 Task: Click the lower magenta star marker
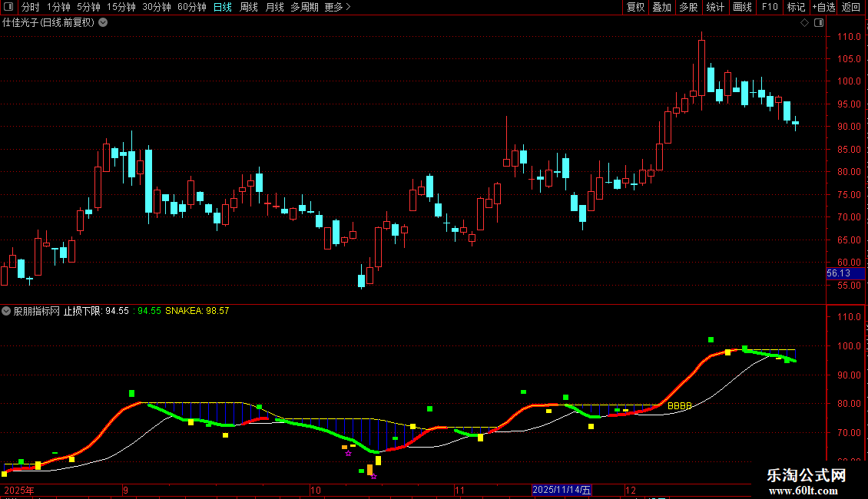click(x=373, y=476)
